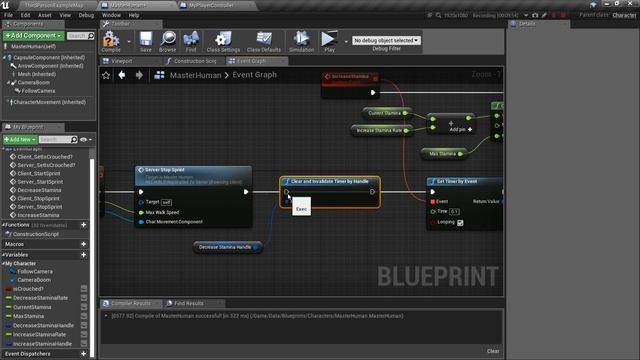This screenshot has height=360, width=640.
Task: Open the debug object selector dropdown
Action: click(x=386, y=40)
